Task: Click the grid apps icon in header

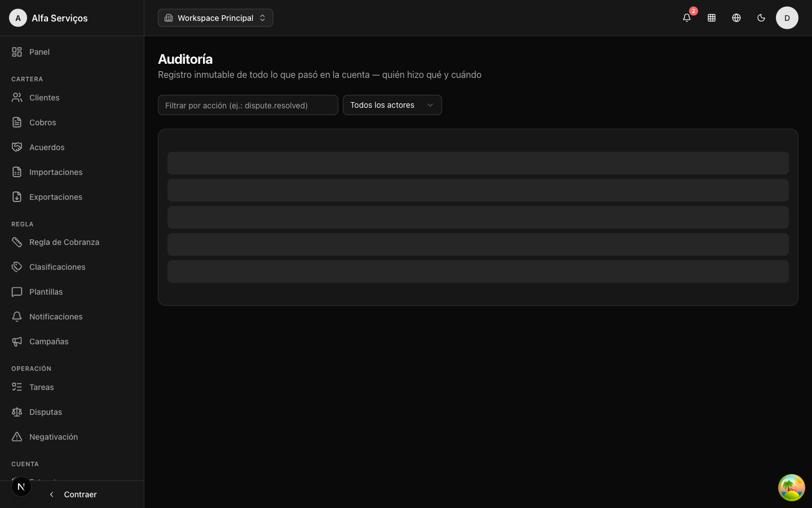Action: point(712,18)
